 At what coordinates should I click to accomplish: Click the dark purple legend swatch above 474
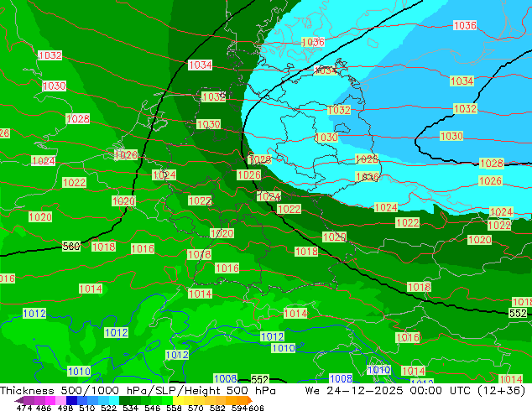pos(29,400)
